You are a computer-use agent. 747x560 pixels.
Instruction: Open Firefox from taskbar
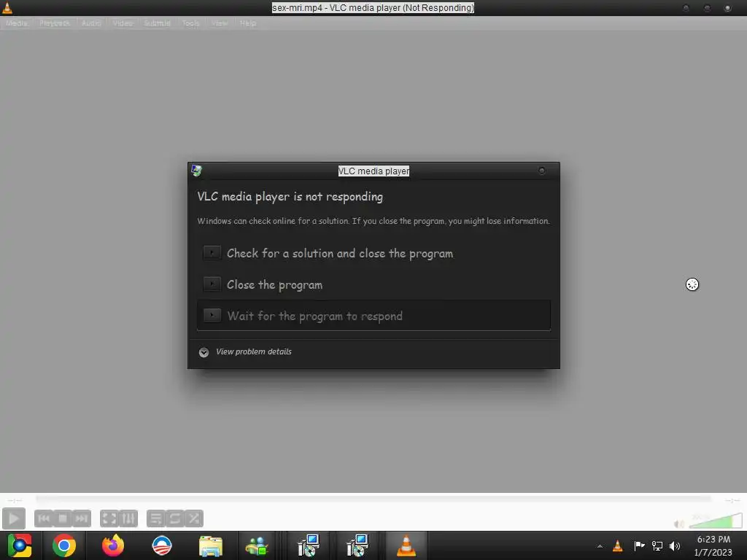click(113, 545)
